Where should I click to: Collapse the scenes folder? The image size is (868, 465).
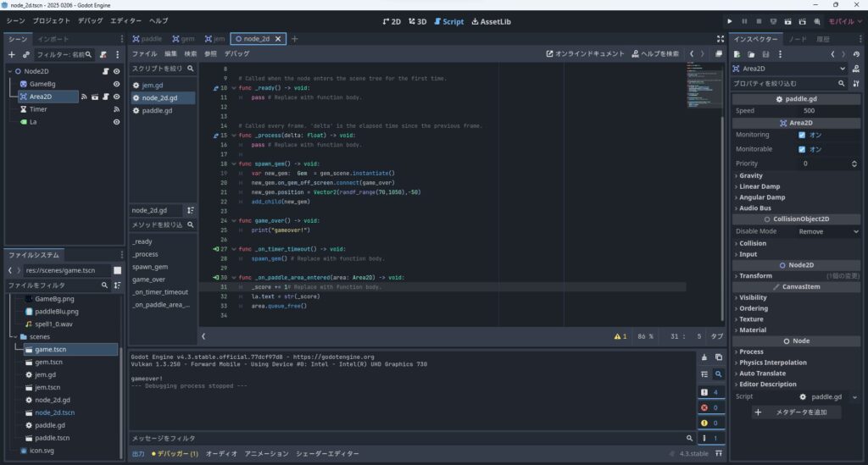15,337
